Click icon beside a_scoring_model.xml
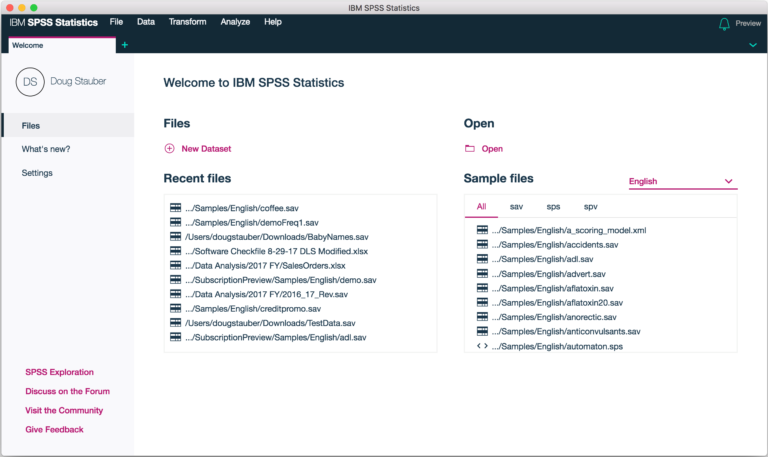The image size is (768, 457). tap(482, 230)
